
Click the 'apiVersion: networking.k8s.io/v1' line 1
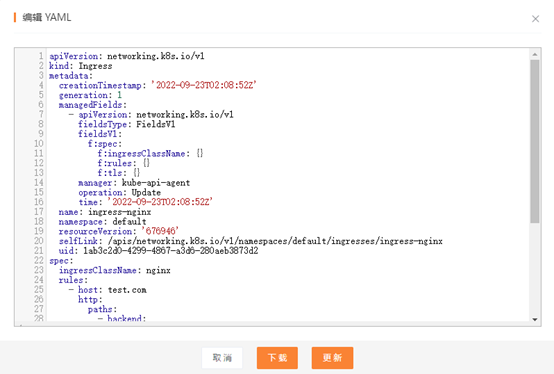pos(126,56)
